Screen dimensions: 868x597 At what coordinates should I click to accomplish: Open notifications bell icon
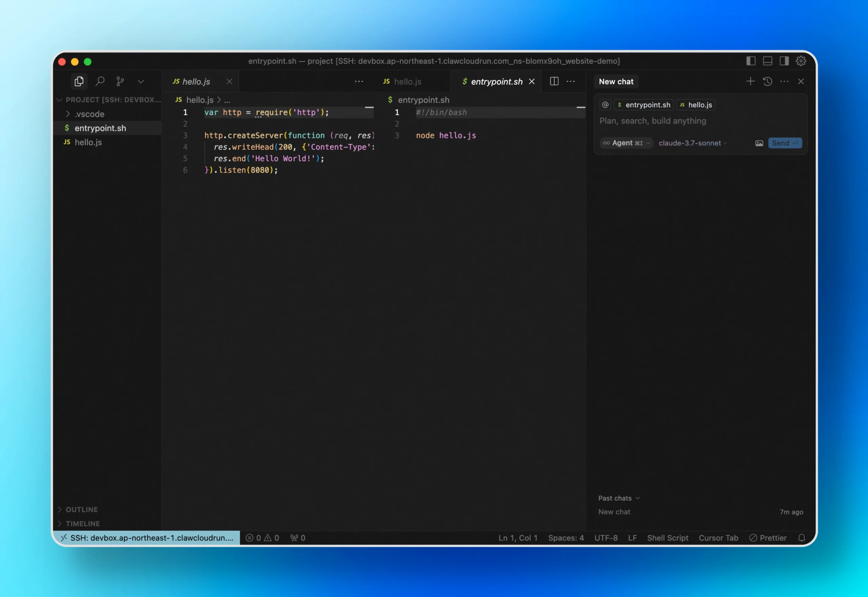click(802, 537)
